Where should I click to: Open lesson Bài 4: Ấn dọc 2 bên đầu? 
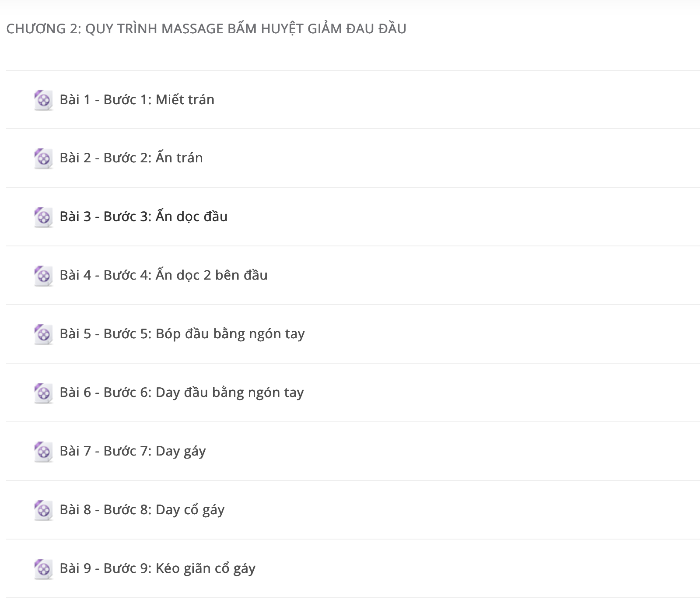pos(164,275)
